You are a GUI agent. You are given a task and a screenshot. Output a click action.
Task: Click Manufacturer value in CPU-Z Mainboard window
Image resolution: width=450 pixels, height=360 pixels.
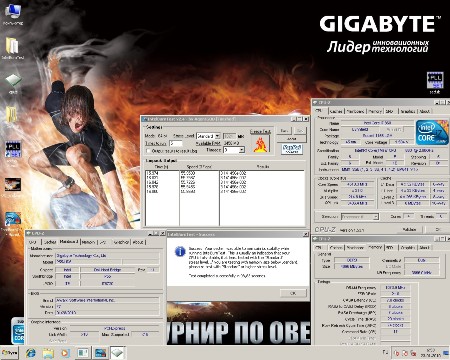point(107,256)
